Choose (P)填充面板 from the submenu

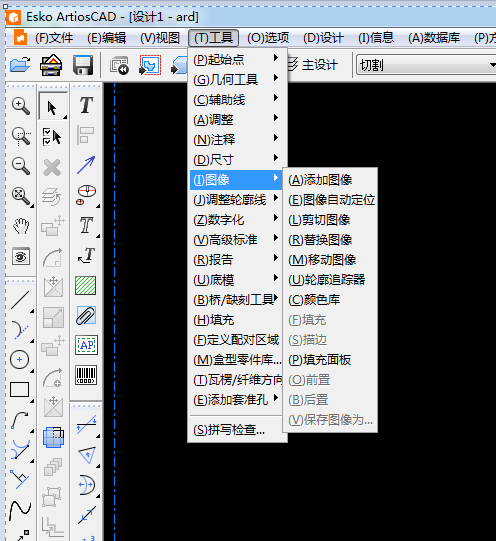(330, 360)
